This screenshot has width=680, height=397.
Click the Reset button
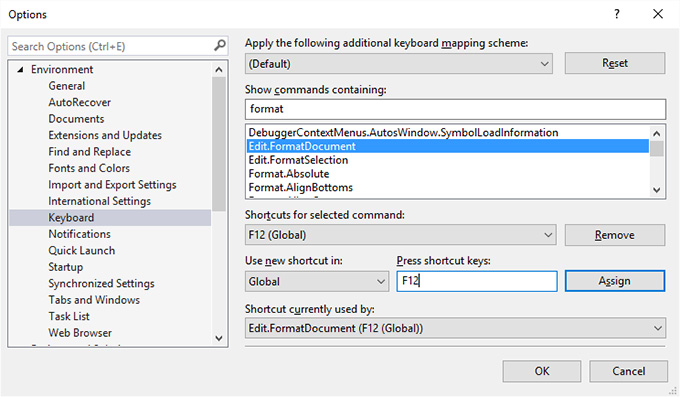pos(615,63)
